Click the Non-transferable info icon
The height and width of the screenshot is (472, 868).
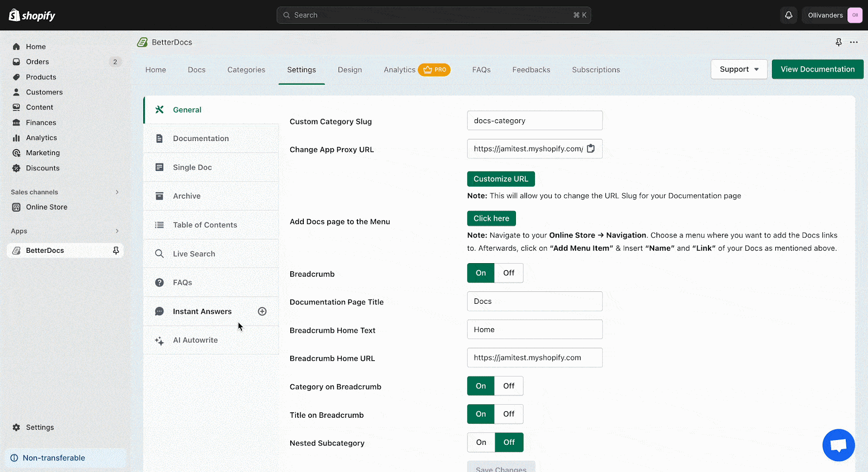tap(14, 458)
